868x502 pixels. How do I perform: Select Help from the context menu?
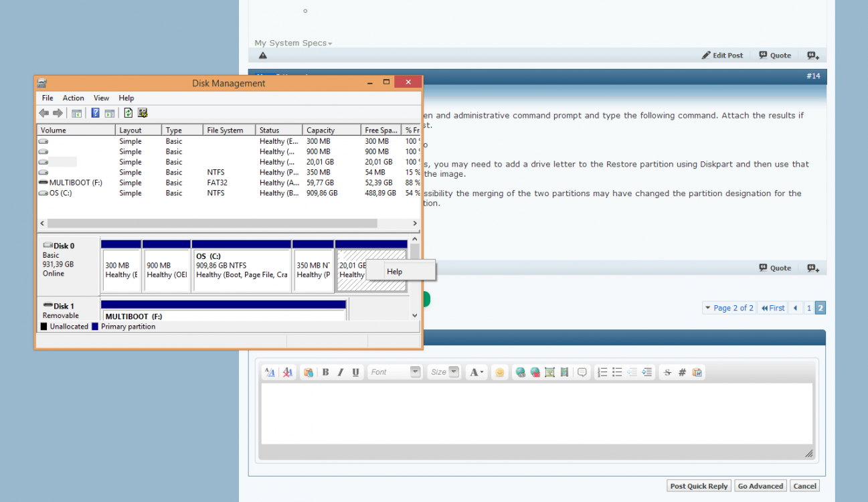[395, 271]
